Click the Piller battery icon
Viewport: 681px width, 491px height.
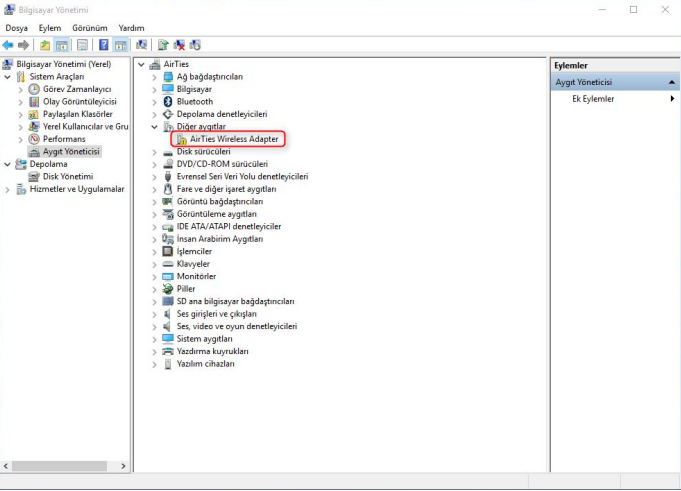(x=168, y=289)
